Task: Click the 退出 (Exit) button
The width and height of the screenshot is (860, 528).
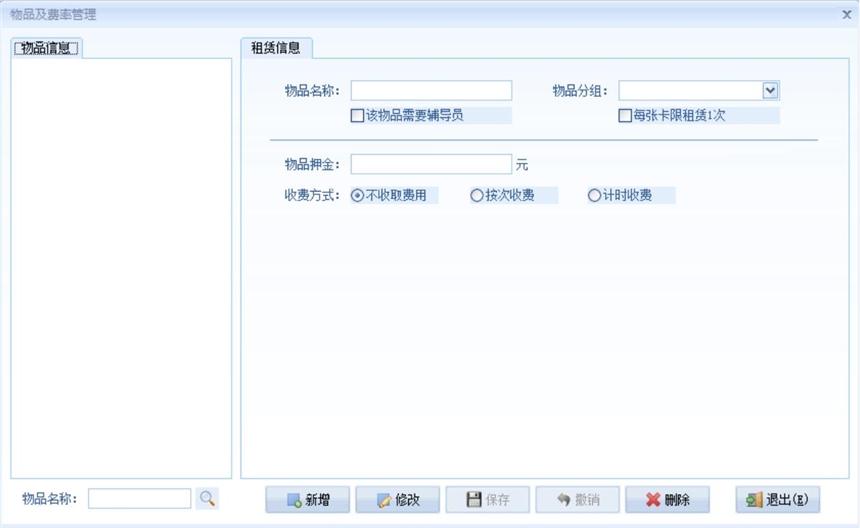Action: 777,500
